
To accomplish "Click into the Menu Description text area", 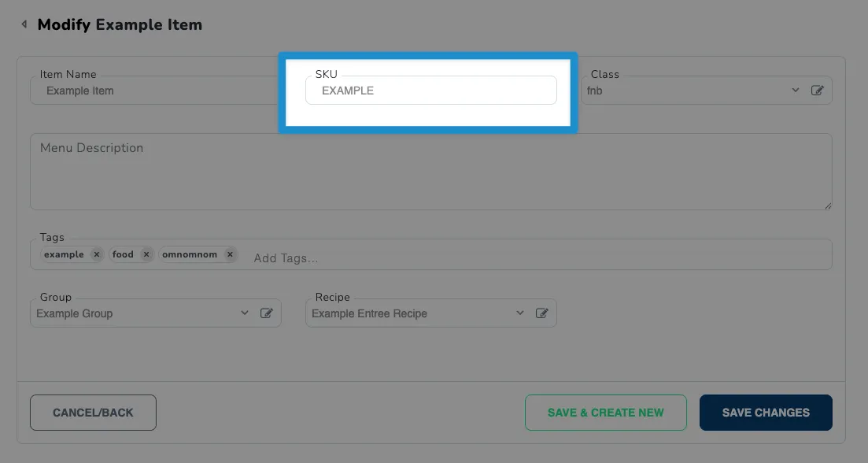I will click(430, 172).
